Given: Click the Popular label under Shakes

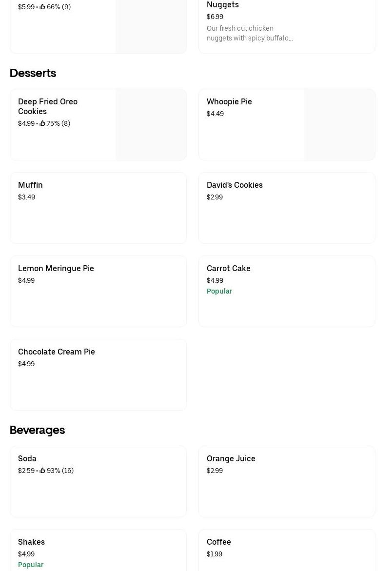Looking at the screenshot, I should [31, 565].
